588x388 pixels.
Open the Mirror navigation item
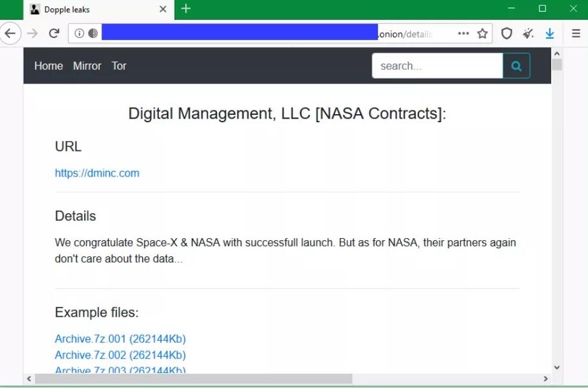tap(87, 66)
